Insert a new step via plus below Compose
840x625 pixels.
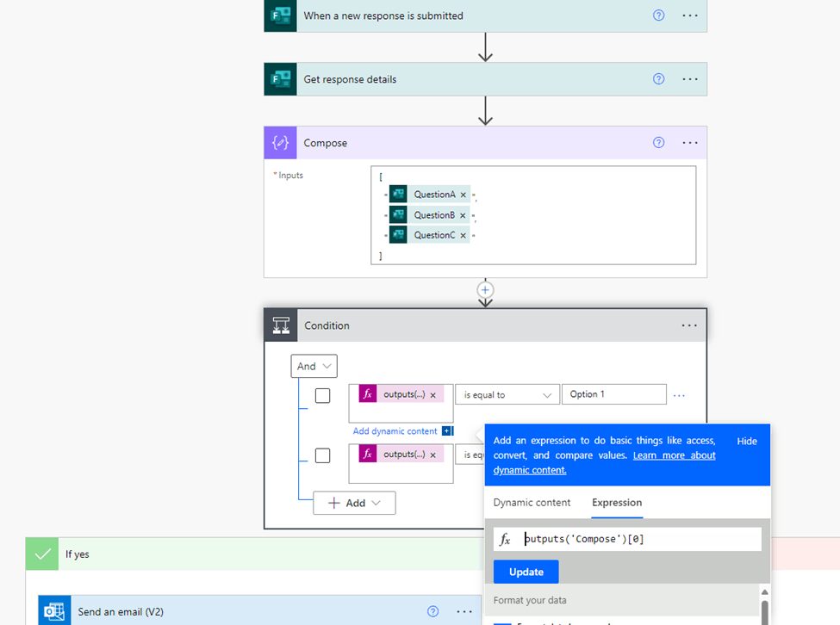485,290
